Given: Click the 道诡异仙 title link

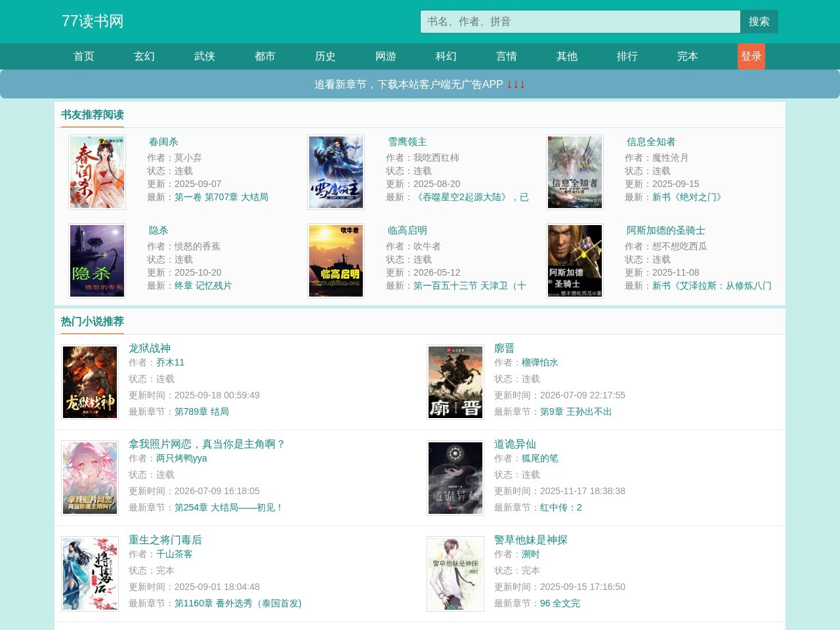Looking at the screenshot, I should [515, 444].
